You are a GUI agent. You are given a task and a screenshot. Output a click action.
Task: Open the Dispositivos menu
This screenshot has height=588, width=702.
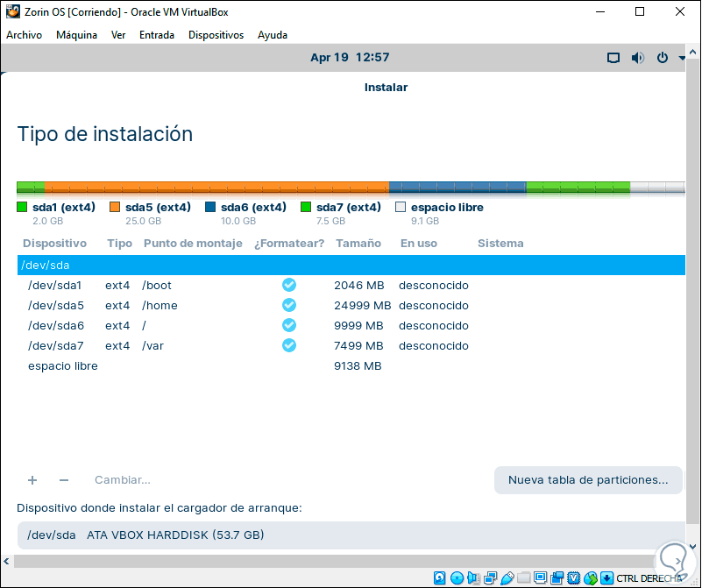pyautogui.click(x=216, y=35)
